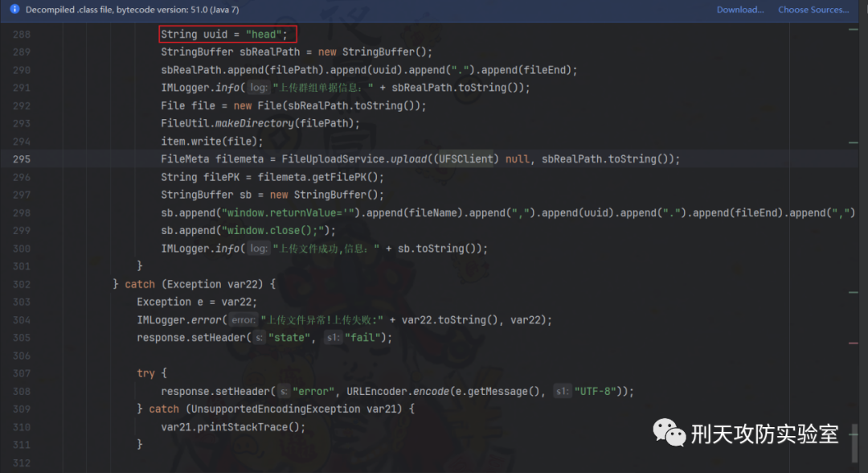Click the 'Decompiled .class file' banner text
This screenshot has height=473, width=868.
(133, 10)
